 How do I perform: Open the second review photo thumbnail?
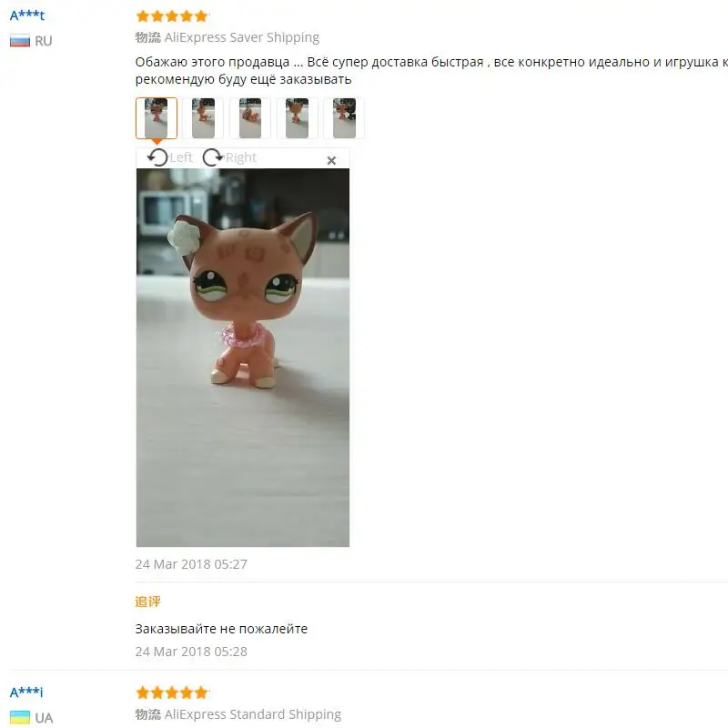(x=203, y=118)
